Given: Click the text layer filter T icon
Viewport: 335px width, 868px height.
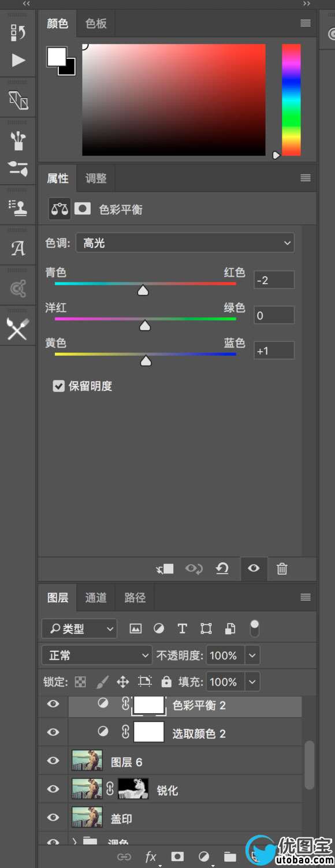Looking at the screenshot, I should (182, 628).
